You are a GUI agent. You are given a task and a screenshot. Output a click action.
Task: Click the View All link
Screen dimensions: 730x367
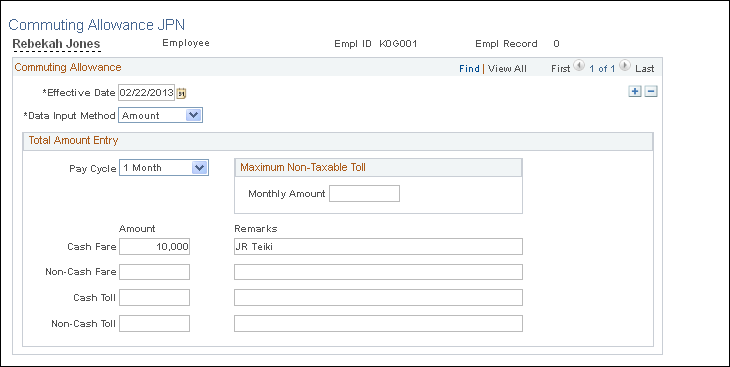pyautogui.click(x=507, y=68)
